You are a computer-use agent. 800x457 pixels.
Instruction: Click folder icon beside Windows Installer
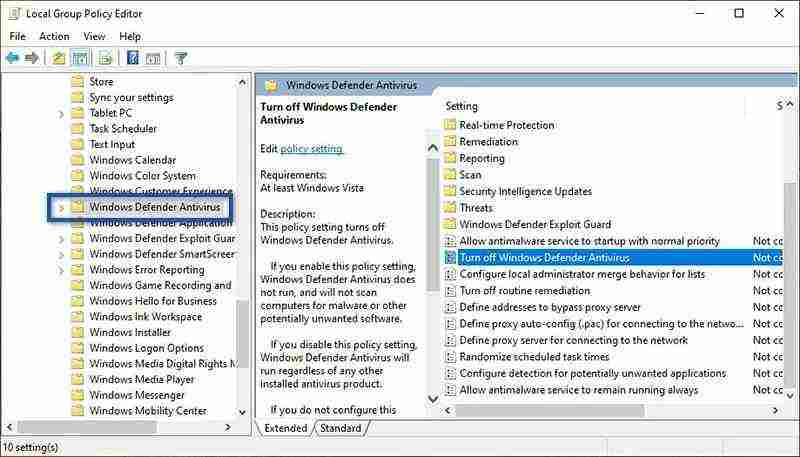point(78,332)
